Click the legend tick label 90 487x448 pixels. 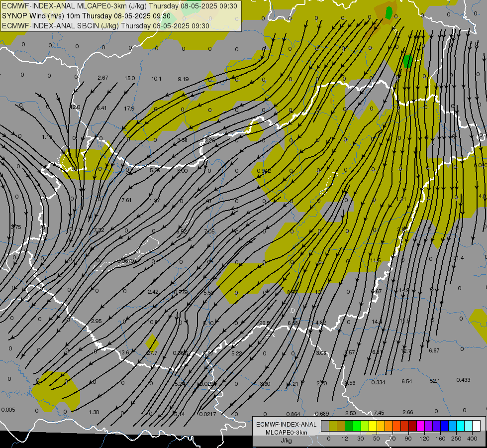pos(408,439)
